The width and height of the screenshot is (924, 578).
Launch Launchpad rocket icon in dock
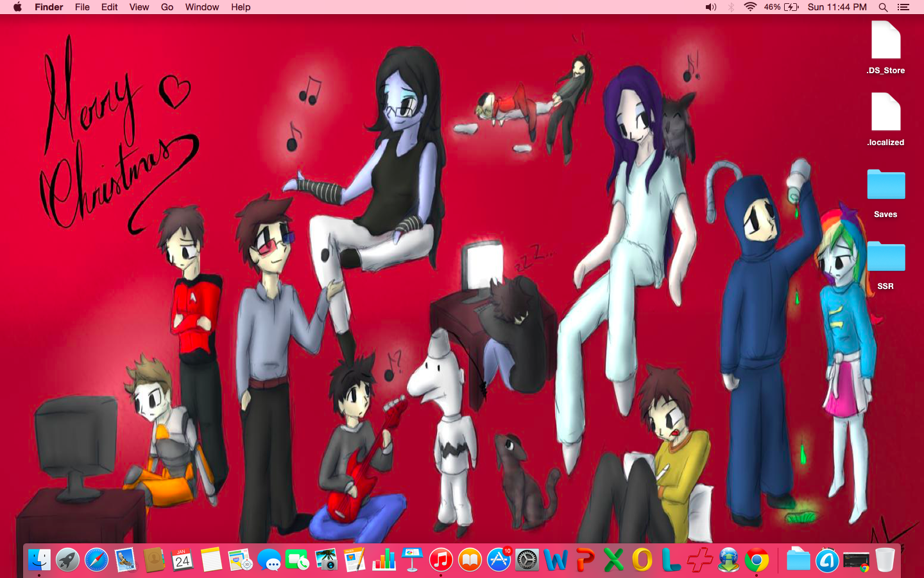[x=67, y=560]
